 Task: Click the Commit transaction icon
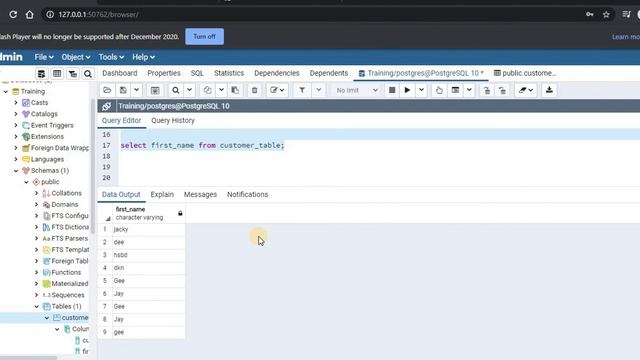(x=487, y=90)
